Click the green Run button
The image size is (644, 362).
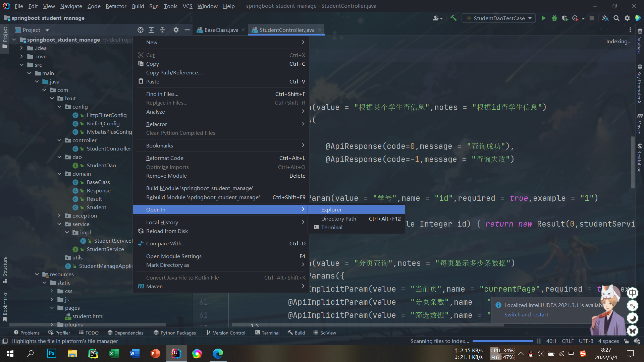(543, 18)
